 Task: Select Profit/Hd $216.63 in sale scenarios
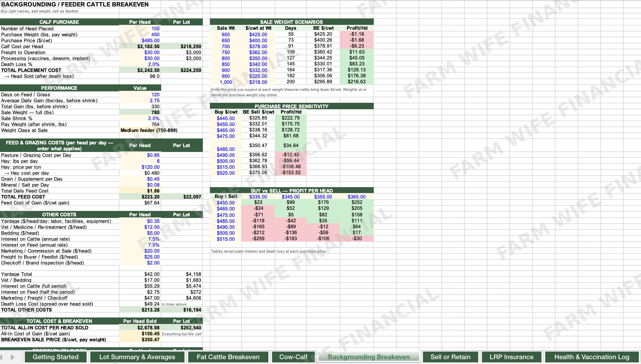(357, 81)
